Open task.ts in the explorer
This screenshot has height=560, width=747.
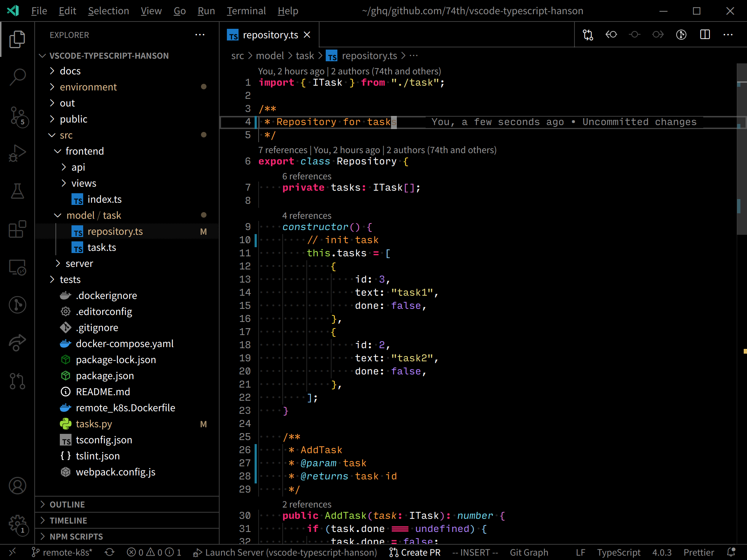[101, 248]
